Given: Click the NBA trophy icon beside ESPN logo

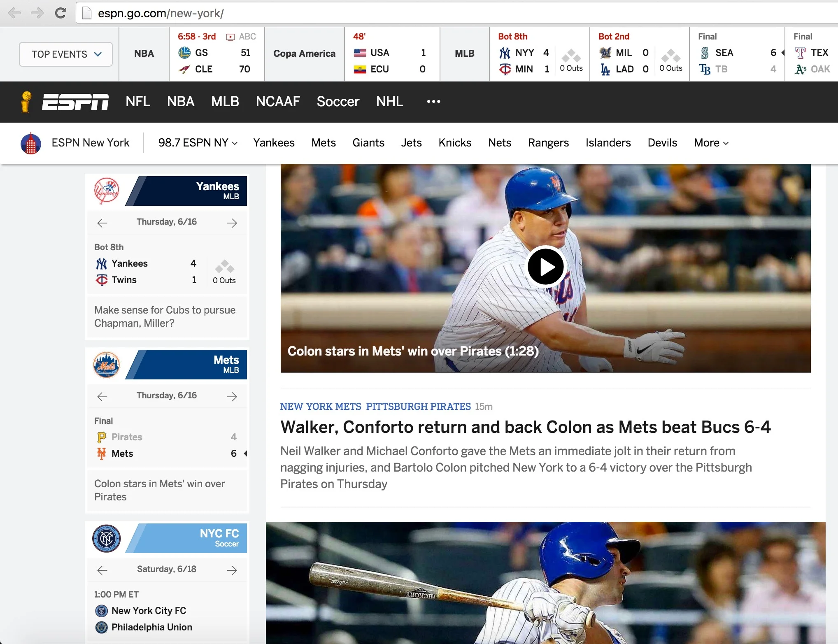Looking at the screenshot, I should coord(26,101).
